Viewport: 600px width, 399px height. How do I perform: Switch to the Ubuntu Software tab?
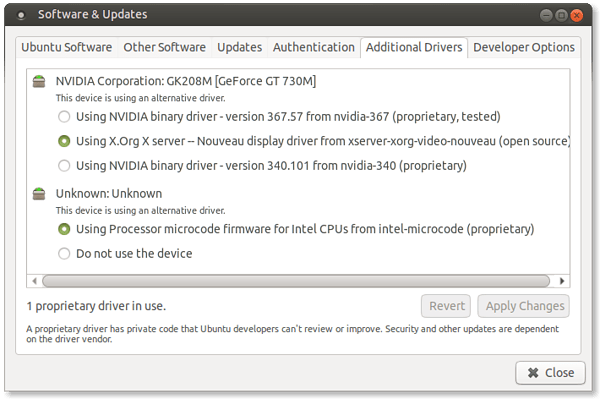67,47
